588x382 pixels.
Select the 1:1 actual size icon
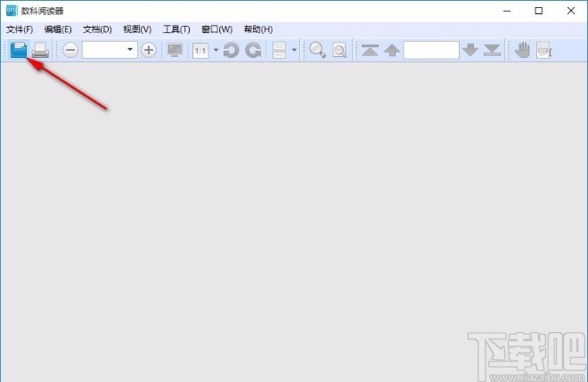(200, 50)
